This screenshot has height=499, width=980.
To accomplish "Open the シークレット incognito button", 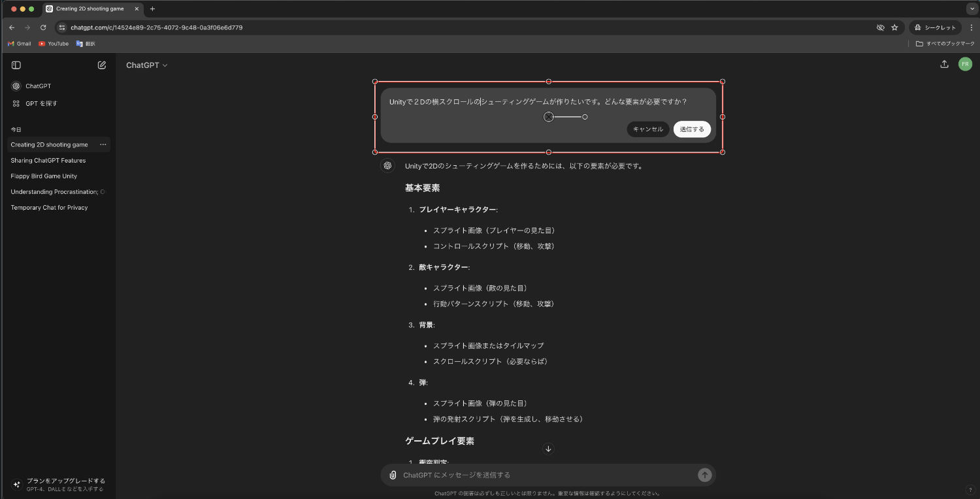I will click(x=936, y=27).
